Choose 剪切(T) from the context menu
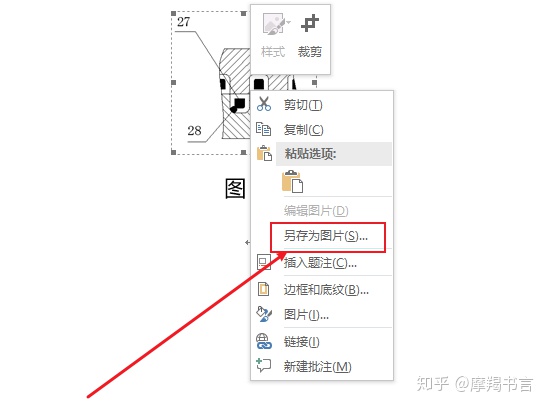Screen dimensions: 548x407 tap(303, 104)
